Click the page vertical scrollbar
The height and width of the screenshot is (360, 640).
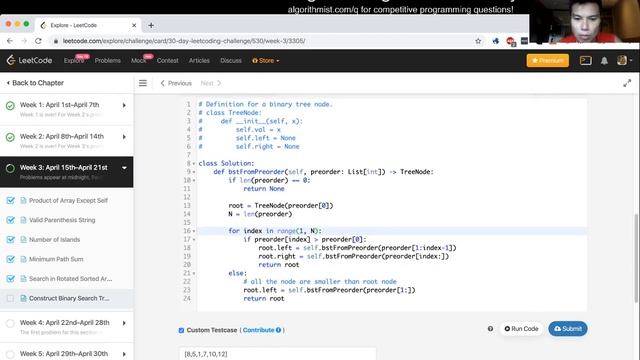pyautogui.click(x=636, y=257)
